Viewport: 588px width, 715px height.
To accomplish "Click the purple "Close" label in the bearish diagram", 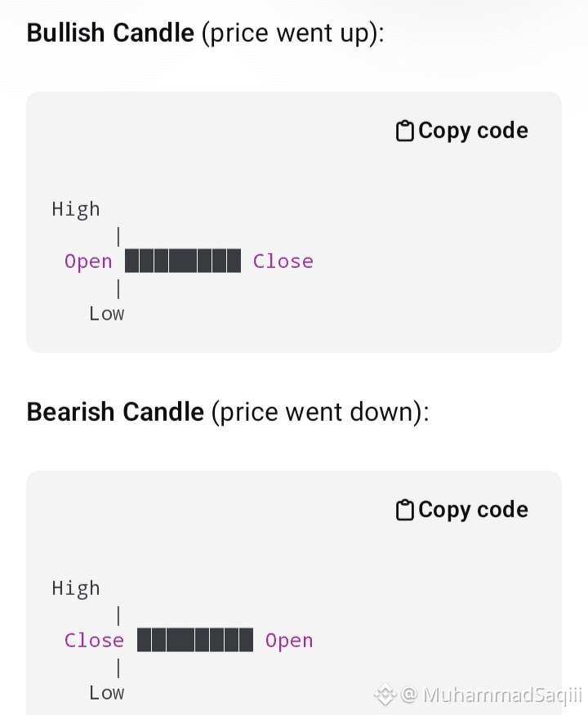I will [94, 641].
